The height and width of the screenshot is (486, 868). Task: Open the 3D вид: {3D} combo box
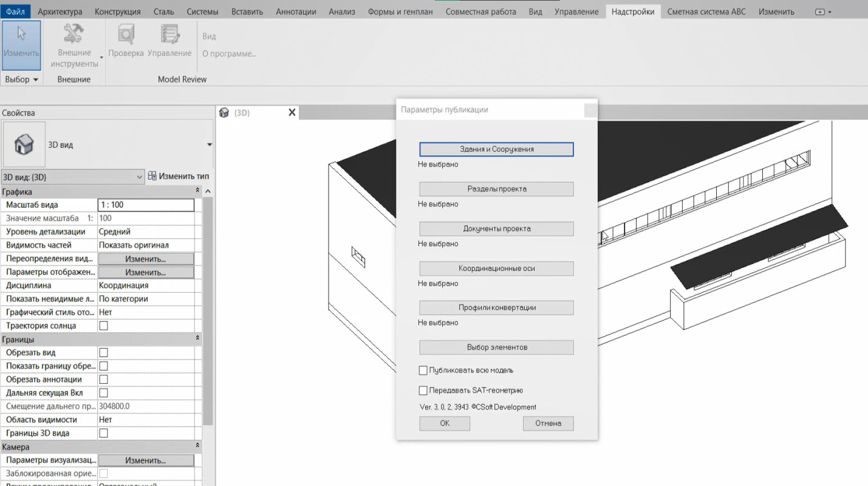pyautogui.click(x=73, y=177)
